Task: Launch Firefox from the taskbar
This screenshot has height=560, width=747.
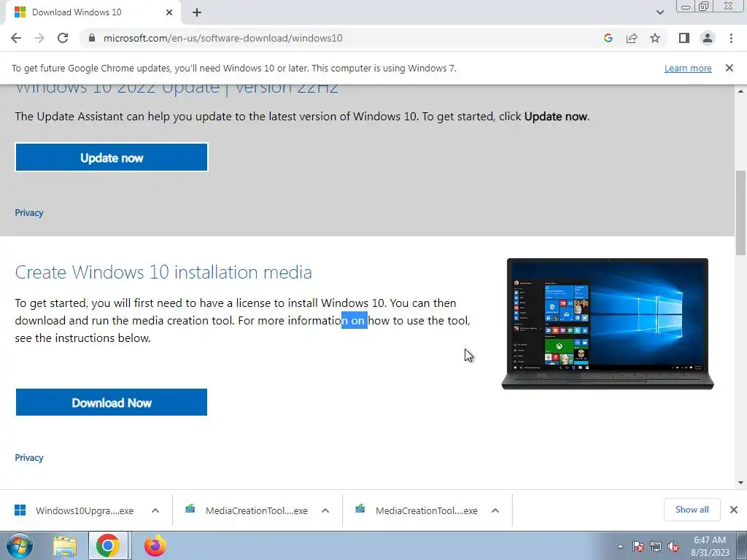Action: coord(155,545)
